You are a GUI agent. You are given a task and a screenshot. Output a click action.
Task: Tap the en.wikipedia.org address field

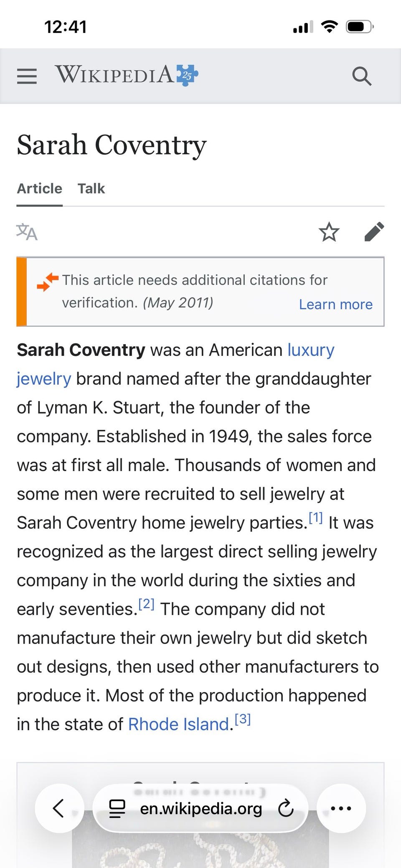coord(200,808)
